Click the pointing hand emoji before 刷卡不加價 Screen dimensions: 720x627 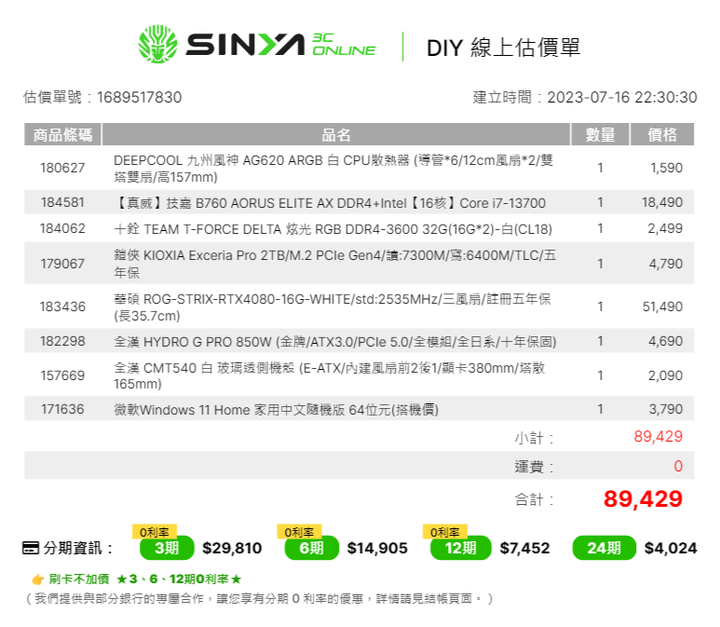[38, 580]
